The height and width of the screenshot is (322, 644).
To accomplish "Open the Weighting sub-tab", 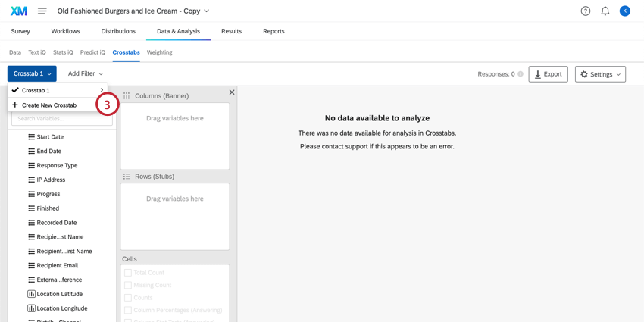I will (x=159, y=52).
